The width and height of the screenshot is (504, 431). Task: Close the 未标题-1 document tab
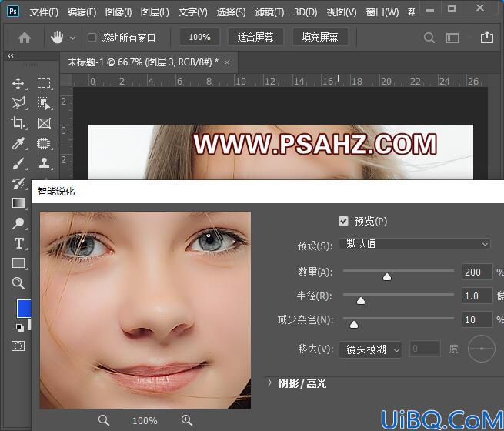(227, 62)
